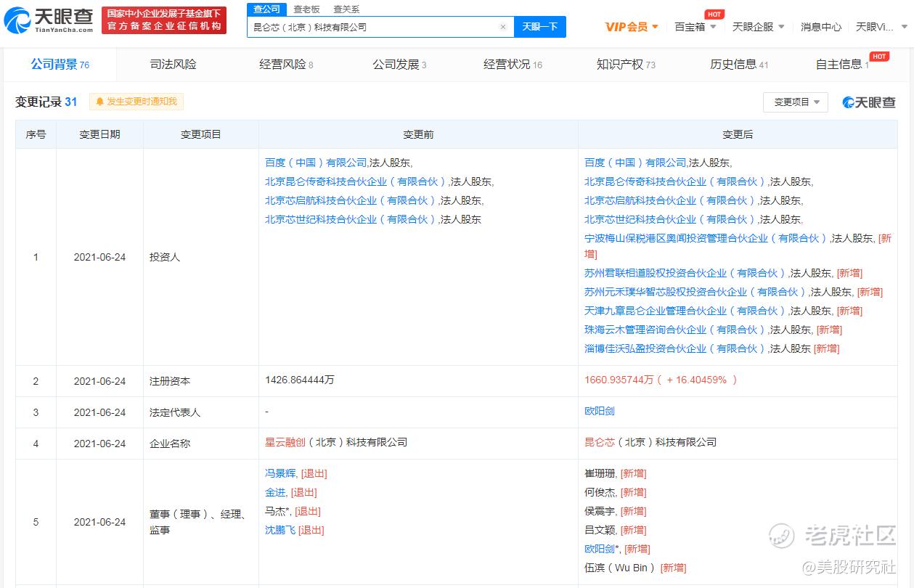Click the 1660.935744万 new capital value
This screenshot has width=914, height=588.
pyautogui.click(x=619, y=380)
